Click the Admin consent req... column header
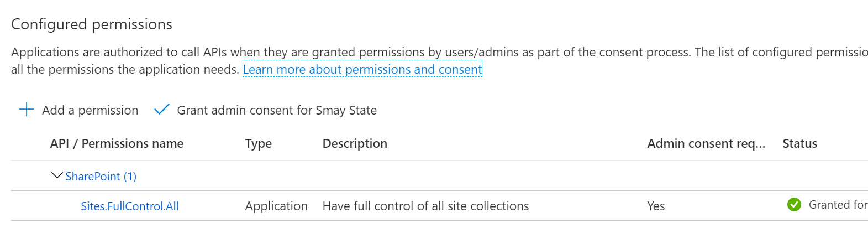Image resolution: width=868 pixels, height=238 pixels. [x=706, y=143]
